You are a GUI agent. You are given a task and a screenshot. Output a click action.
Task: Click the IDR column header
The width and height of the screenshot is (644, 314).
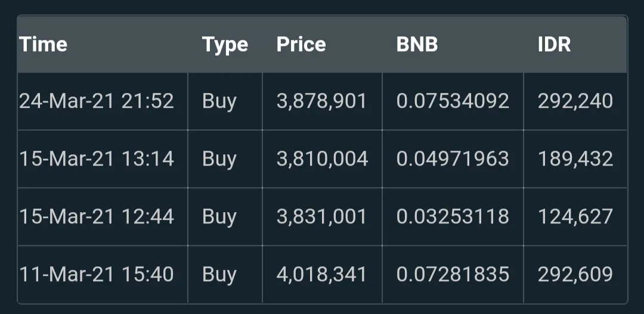[554, 44]
